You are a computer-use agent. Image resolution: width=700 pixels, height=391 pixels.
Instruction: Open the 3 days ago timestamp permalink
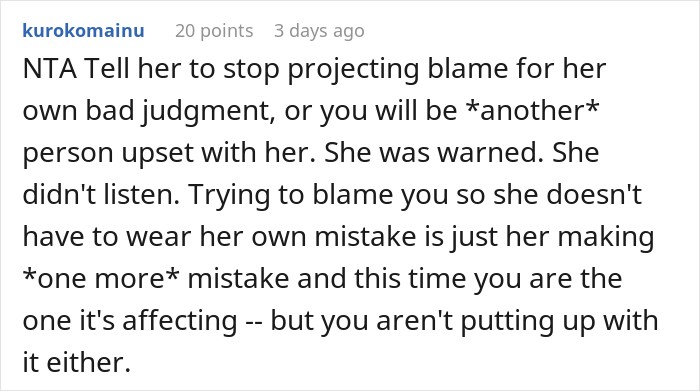(x=319, y=31)
